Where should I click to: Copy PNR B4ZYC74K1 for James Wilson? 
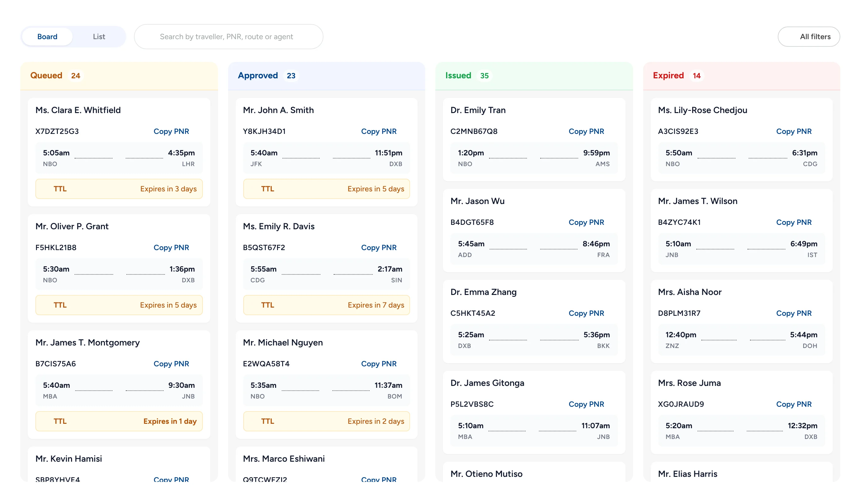tap(794, 222)
